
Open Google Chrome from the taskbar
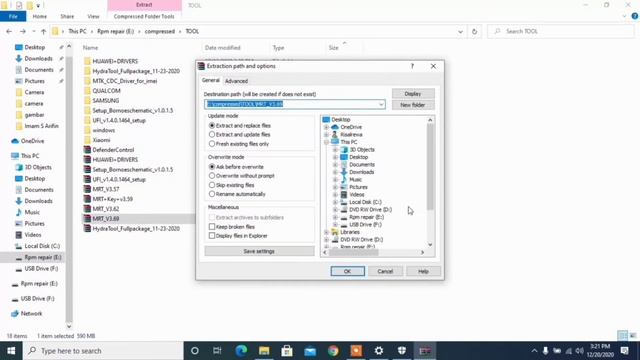pos(333,351)
